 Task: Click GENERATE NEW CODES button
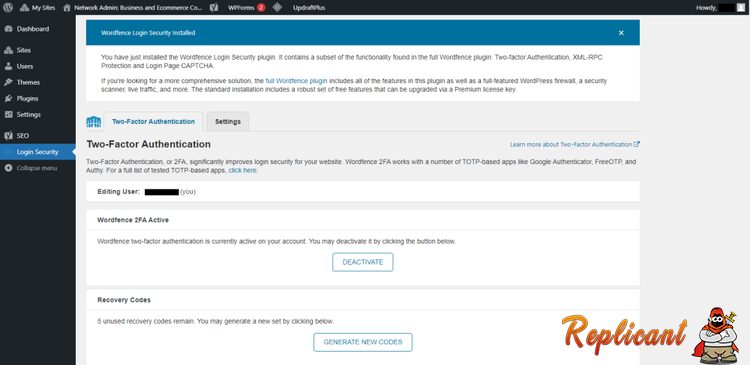point(363,342)
